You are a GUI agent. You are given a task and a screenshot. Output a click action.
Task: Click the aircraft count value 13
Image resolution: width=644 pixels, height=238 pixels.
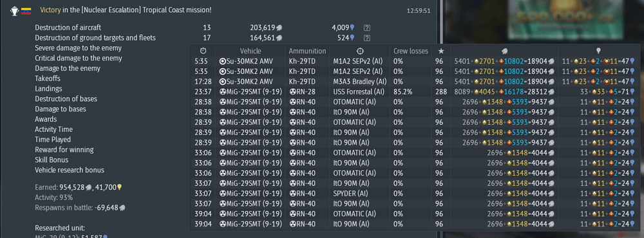point(207,28)
